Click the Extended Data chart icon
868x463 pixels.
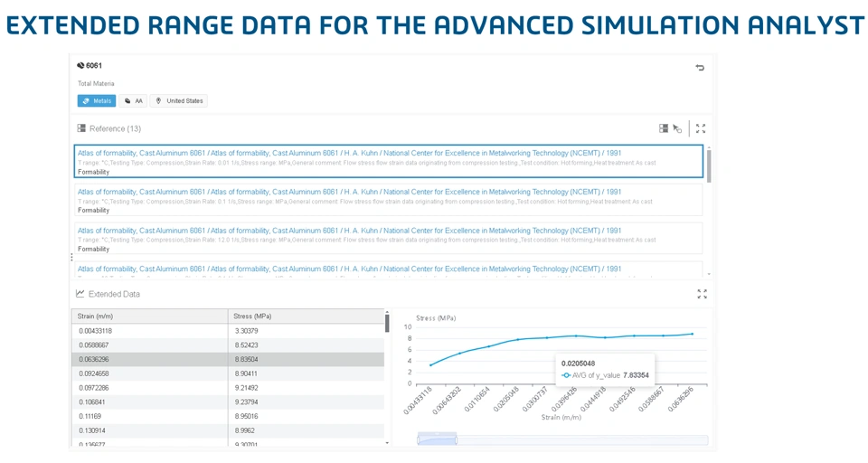coord(80,294)
